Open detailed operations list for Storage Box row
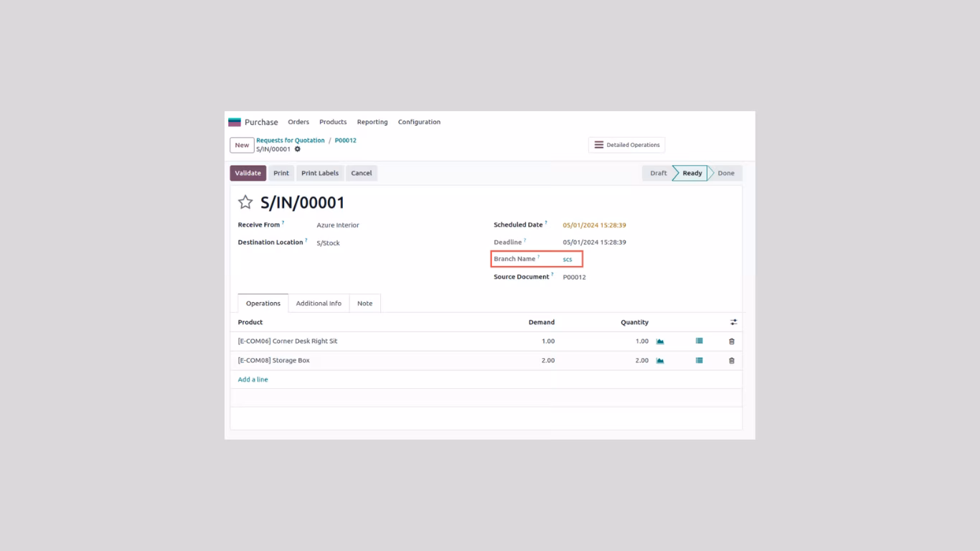Image resolution: width=980 pixels, height=551 pixels. click(699, 361)
